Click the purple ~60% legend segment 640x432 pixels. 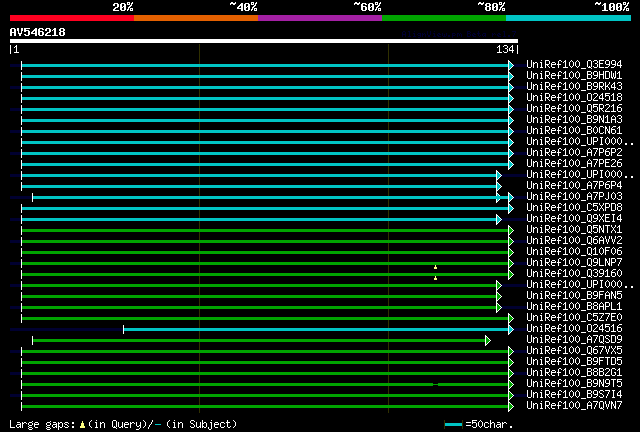coord(320,18)
